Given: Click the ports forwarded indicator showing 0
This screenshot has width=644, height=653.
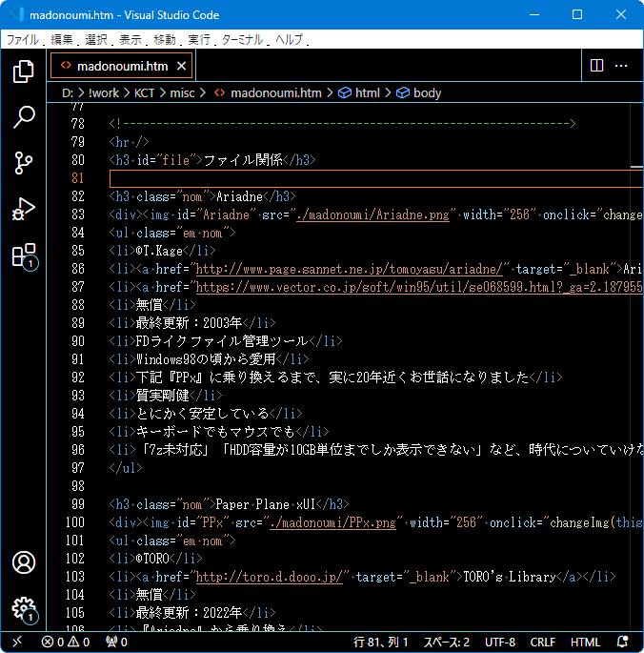Looking at the screenshot, I should coord(116,642).
